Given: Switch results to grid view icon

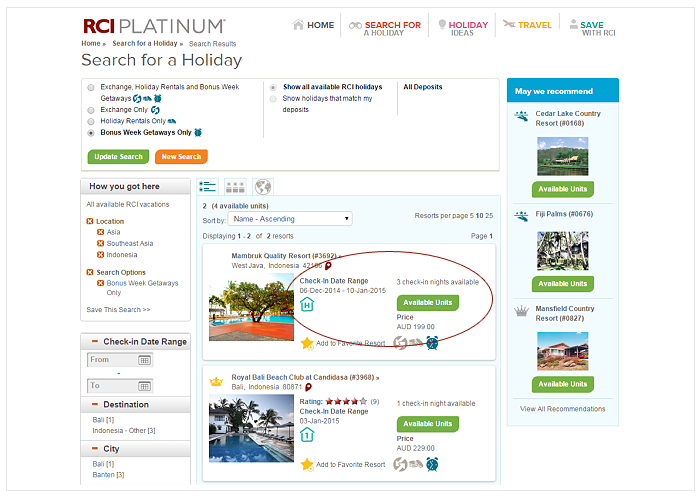Looking at the screenshot, I should click(235, 187).
